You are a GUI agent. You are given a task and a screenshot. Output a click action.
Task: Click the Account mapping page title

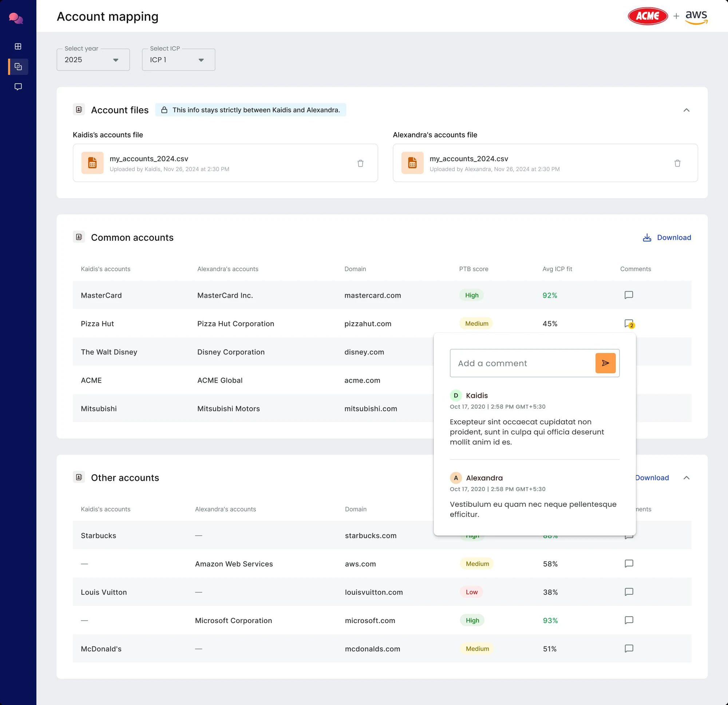[x=107, y=16]
